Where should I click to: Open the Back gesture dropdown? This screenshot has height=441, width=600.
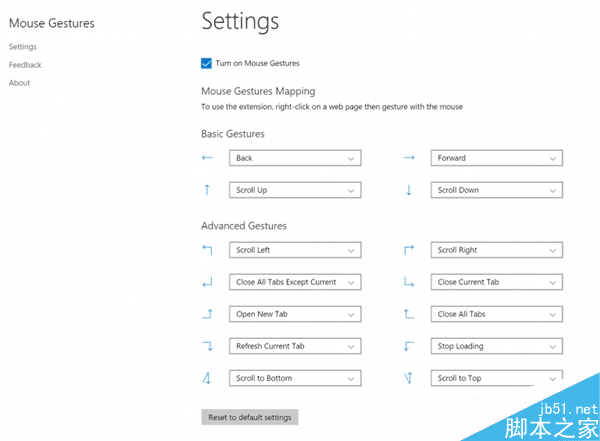click(x=295, y=158)
